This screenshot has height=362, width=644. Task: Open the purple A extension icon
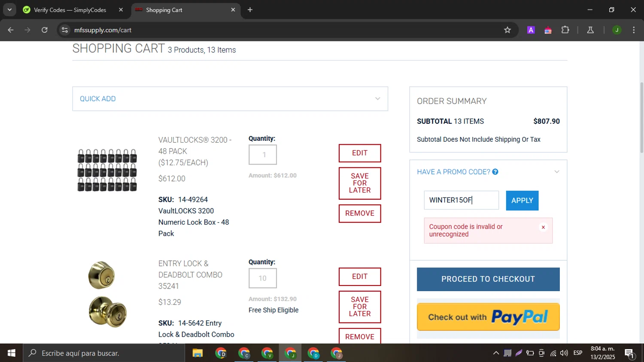pos(531,30)
